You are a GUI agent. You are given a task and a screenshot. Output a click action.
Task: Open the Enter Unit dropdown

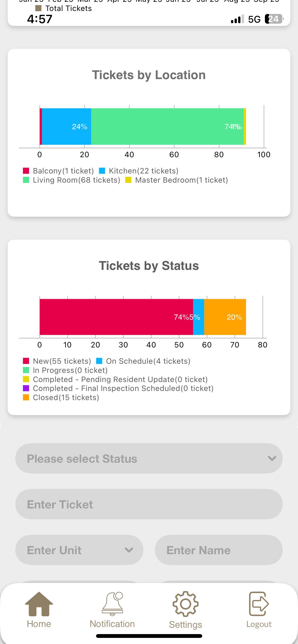point(79,550)
